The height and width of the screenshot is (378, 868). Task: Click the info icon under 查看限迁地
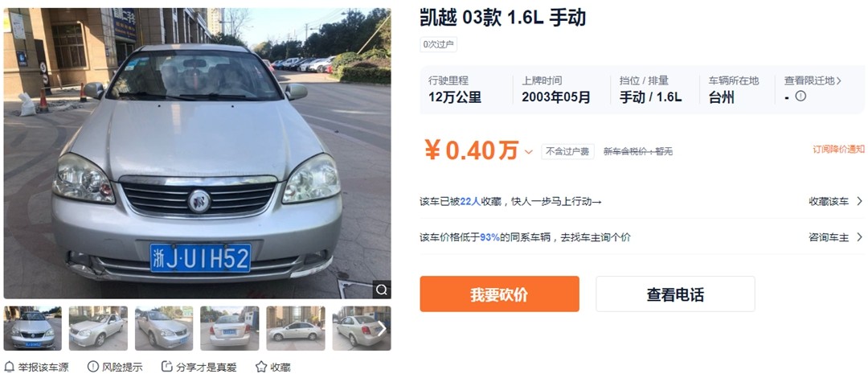(800, 96)
